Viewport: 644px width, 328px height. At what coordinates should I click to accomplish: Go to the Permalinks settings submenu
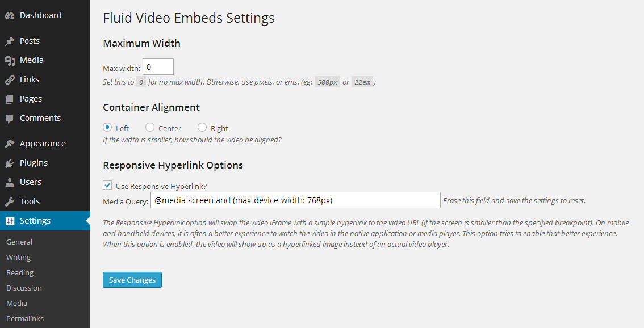[25, 318]
